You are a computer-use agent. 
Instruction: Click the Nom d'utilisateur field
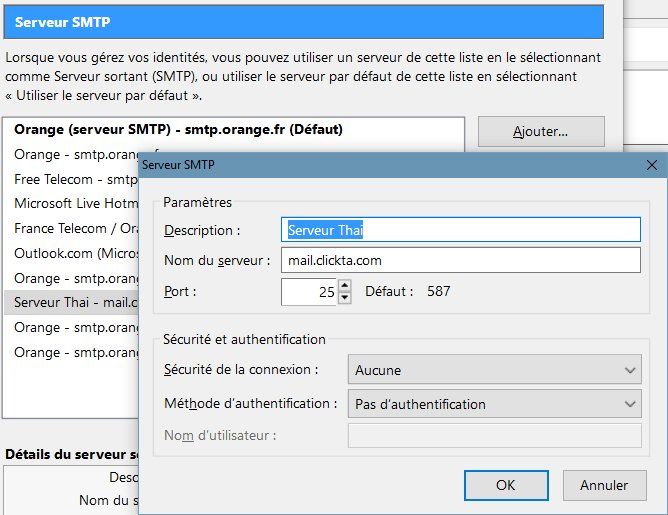tap(494, 435)
